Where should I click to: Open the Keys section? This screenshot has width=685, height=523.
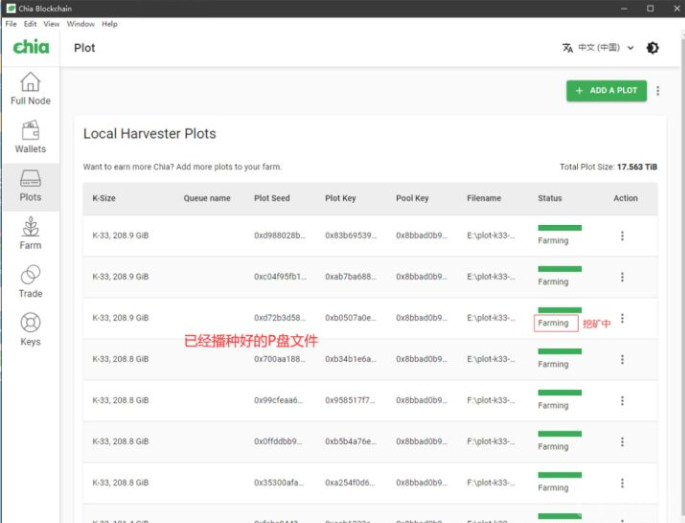pyautogui.click(x=30, y=329)
